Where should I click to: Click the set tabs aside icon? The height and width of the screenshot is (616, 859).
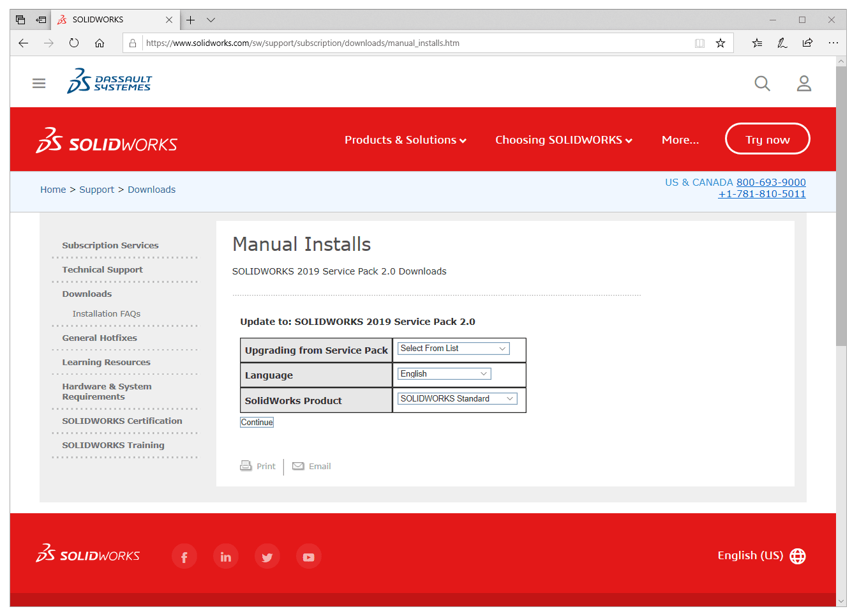click(41, 20)
